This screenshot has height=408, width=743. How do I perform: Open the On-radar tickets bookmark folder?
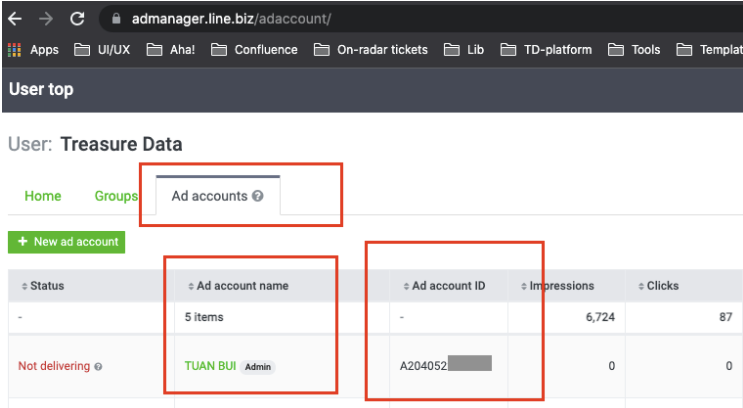coord(371,49)
